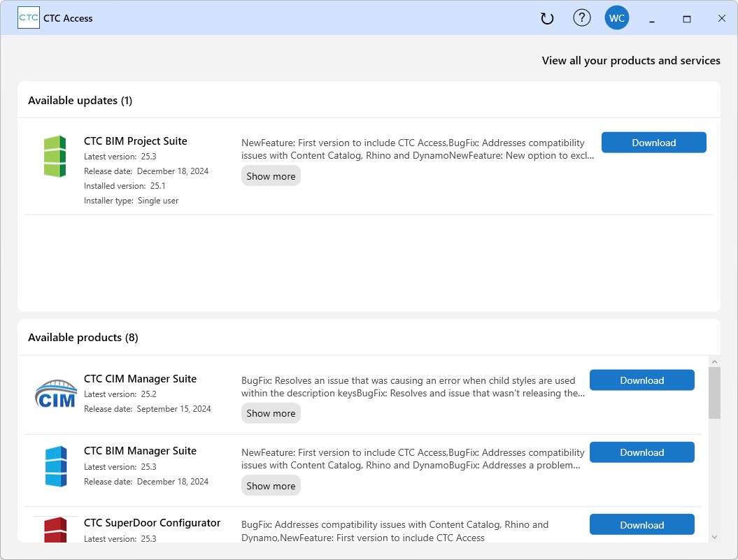Open help via question mark icon
Screen dimensions: 738x560
[x=582, y=18]
